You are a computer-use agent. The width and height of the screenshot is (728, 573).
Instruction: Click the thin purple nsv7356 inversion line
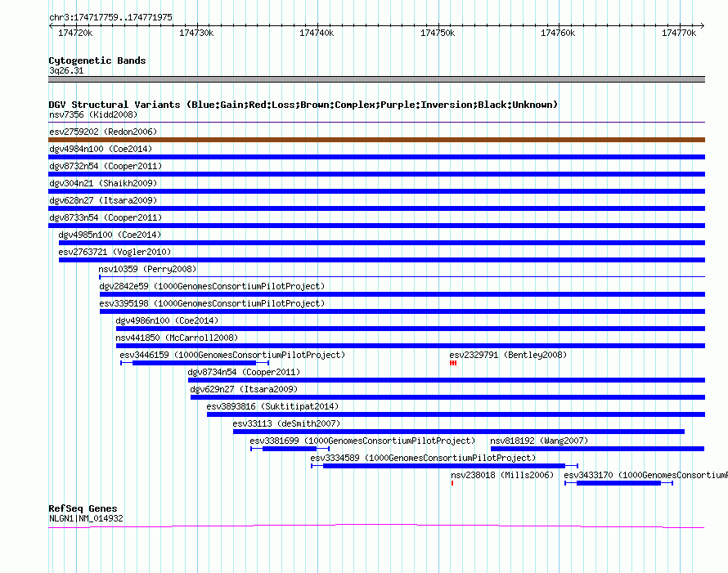click(376, 123)
